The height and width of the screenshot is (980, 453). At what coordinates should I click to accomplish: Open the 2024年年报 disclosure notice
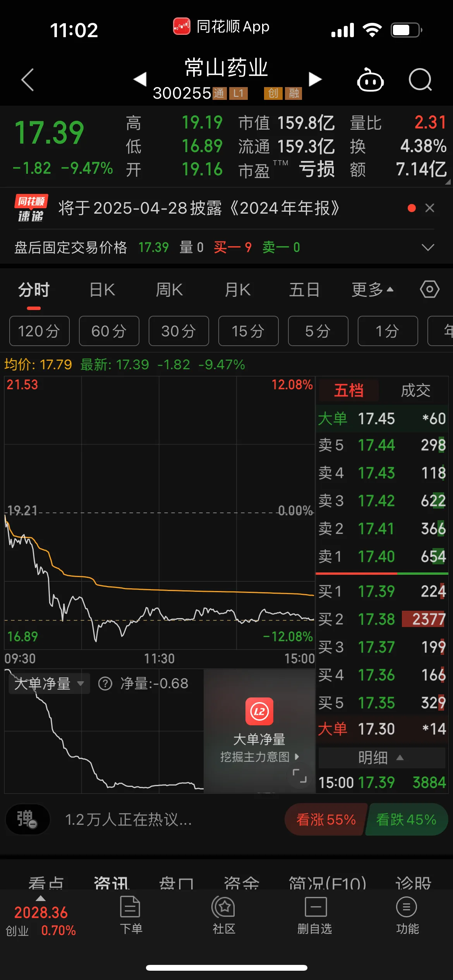coord(199,208)
